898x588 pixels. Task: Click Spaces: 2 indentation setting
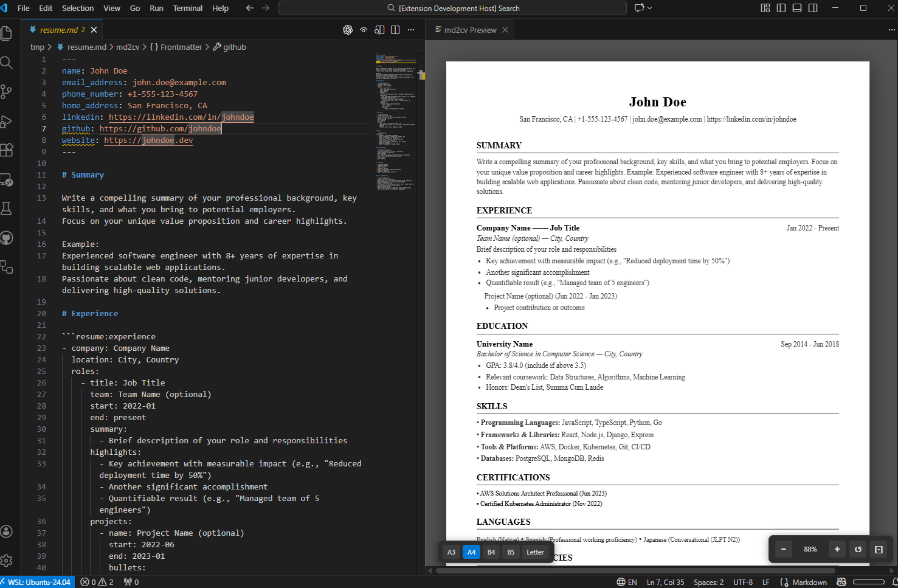[709, 582]
